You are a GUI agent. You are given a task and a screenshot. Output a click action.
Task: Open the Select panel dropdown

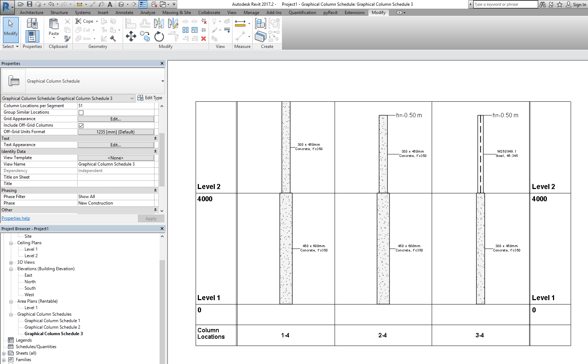(10, 47)
